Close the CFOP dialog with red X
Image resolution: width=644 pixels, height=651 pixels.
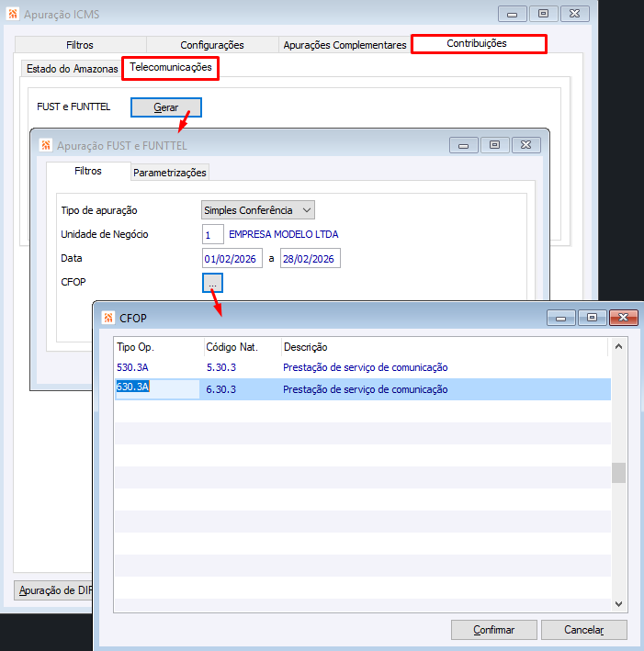623,318
